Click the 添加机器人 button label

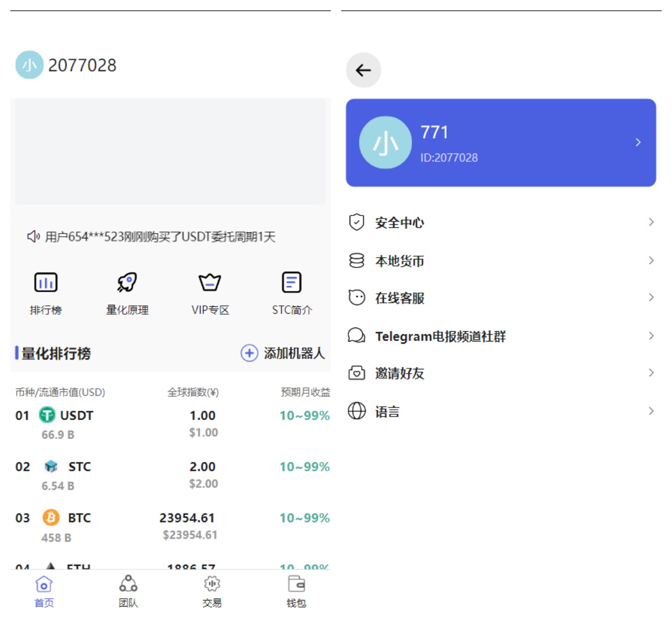coord(294,353)
